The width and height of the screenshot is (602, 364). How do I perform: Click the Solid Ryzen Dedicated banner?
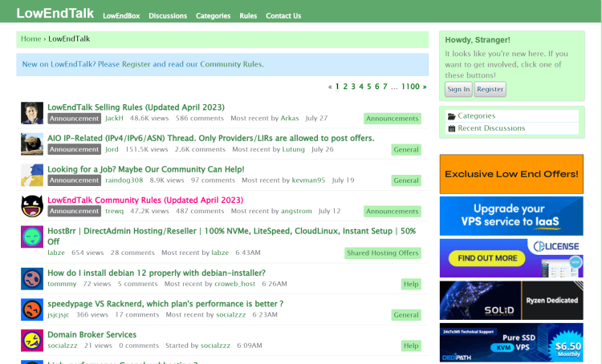[511, 301]
